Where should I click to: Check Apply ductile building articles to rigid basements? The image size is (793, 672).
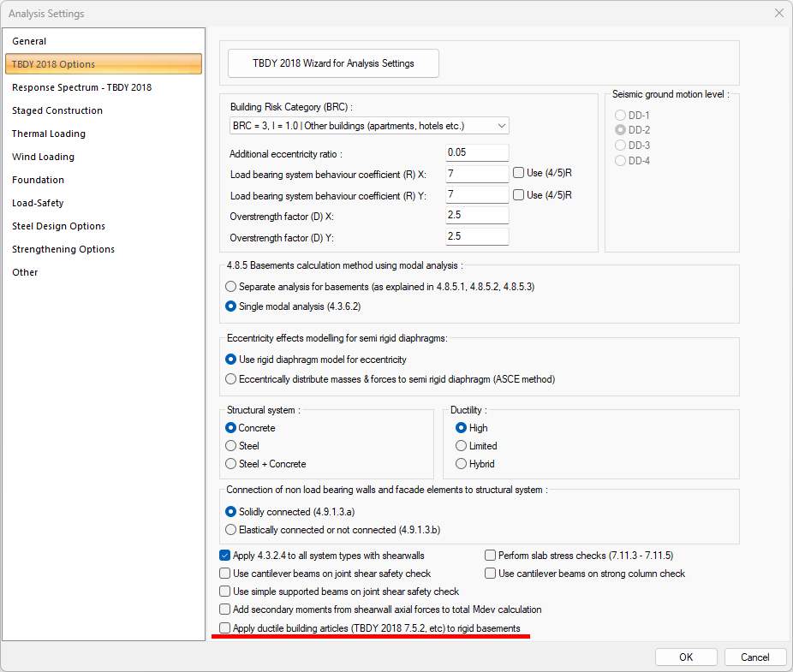tap(225, 628)
